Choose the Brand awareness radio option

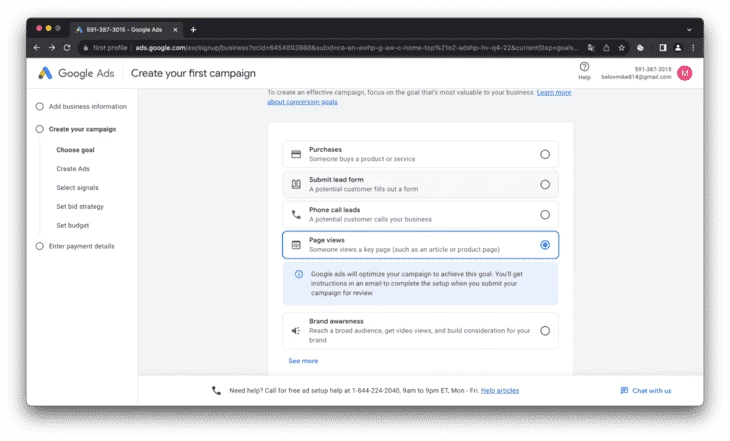[545, 331]
